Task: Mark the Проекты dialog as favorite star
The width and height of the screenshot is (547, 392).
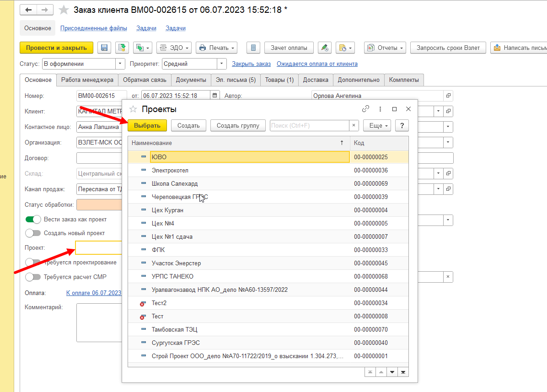Action: [133, 109]
